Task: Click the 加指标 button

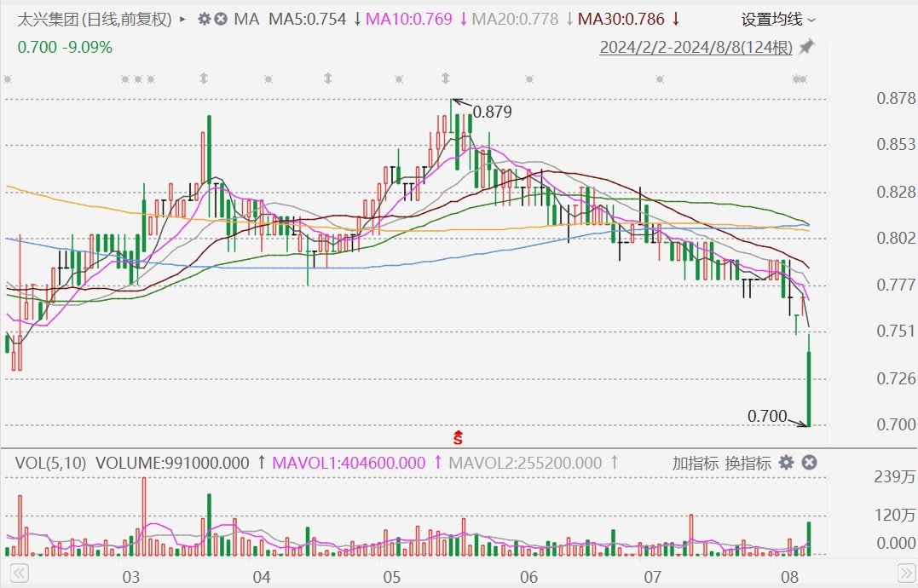Action: (695, 463)
